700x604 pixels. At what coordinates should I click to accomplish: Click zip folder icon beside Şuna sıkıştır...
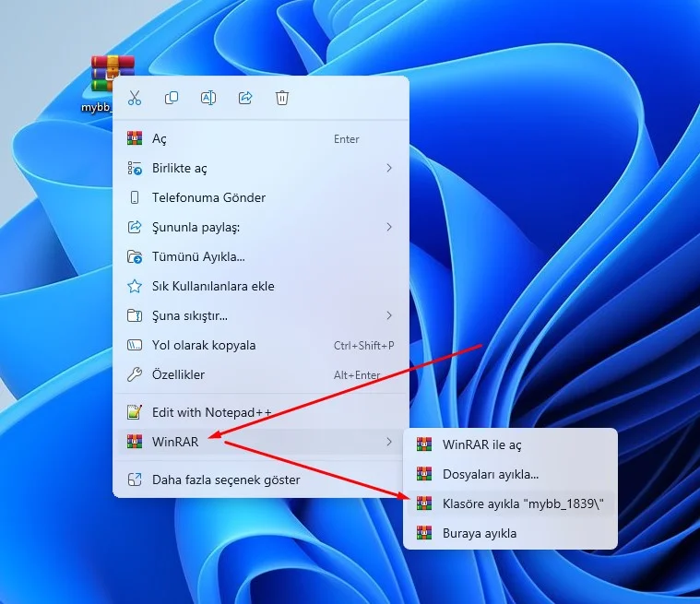[x=135, y=315]
